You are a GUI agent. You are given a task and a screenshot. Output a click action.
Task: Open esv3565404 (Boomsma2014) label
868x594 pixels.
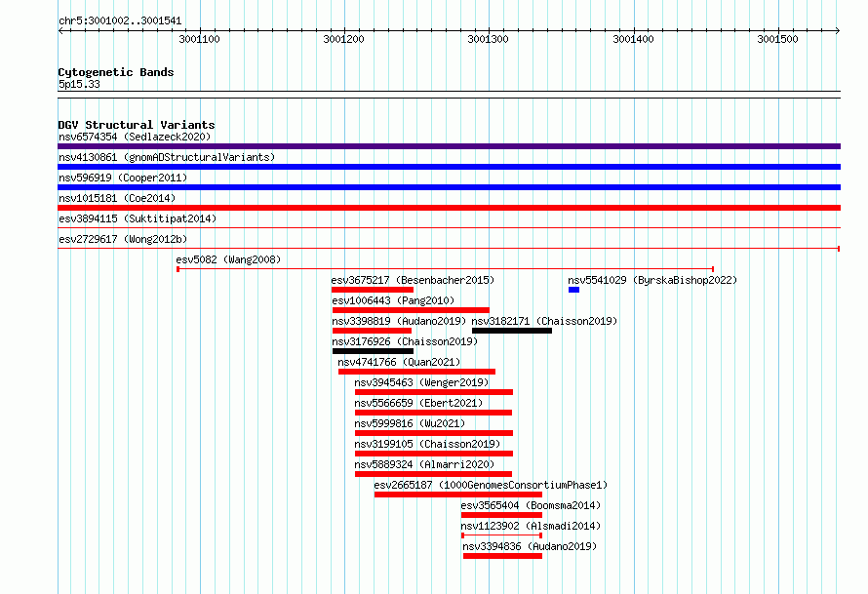point(531,505)
